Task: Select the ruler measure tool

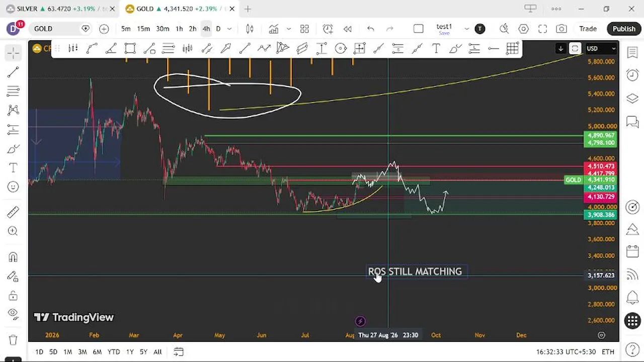Action: [x=13, y=212]
